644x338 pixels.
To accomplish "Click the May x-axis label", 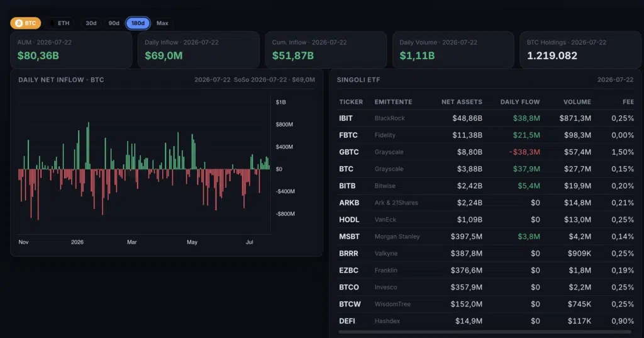I will pyautogui.click(x=192, y=242).
